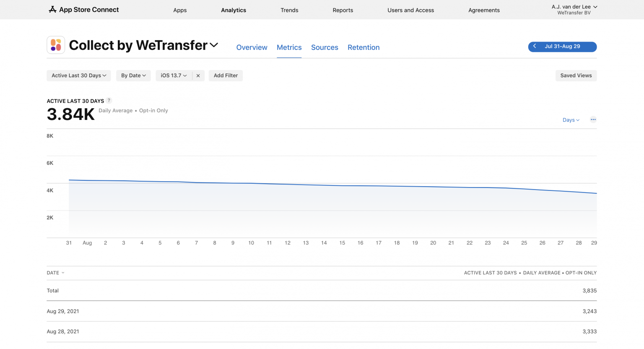Viewport: 644px width, 349px height.
Task: Click the back chevron on the date range
Action: click(x=535, y=47)
